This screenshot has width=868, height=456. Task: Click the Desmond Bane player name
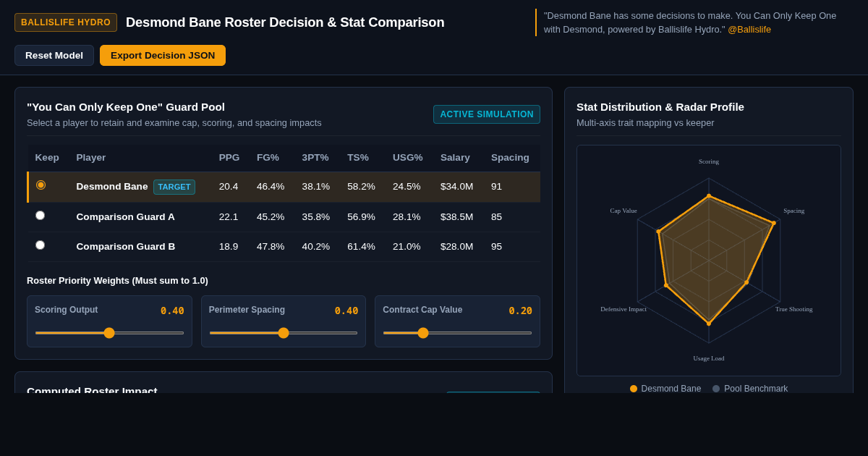[x=112, y=187]
